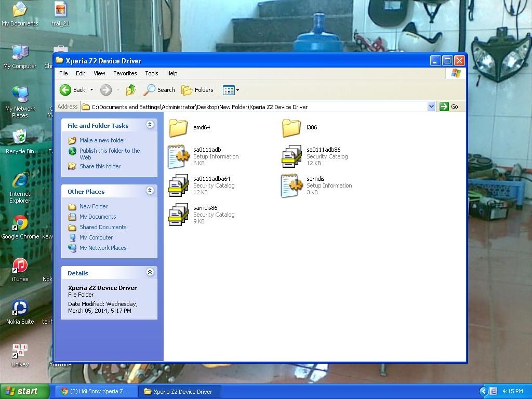Go to New Folder in Other Places
The image size is (532, 399).
[x=94, y=206]
